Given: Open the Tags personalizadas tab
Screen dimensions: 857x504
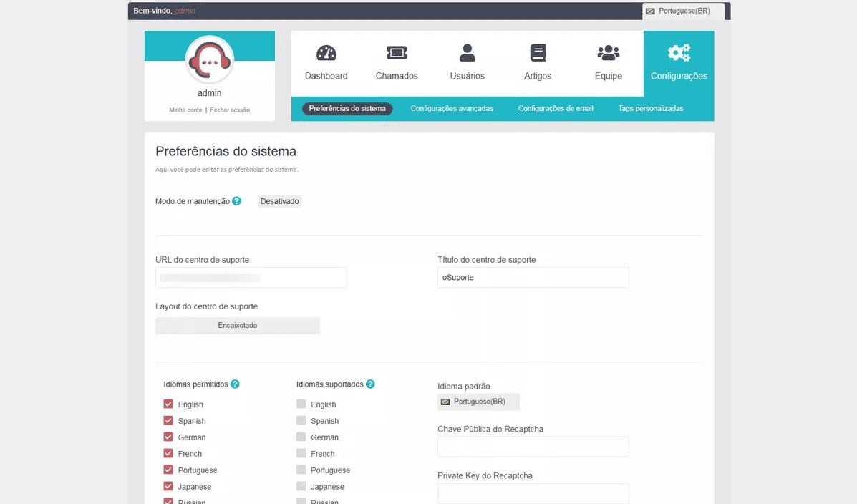Looking at the screenshot, I should coord(651,108).
